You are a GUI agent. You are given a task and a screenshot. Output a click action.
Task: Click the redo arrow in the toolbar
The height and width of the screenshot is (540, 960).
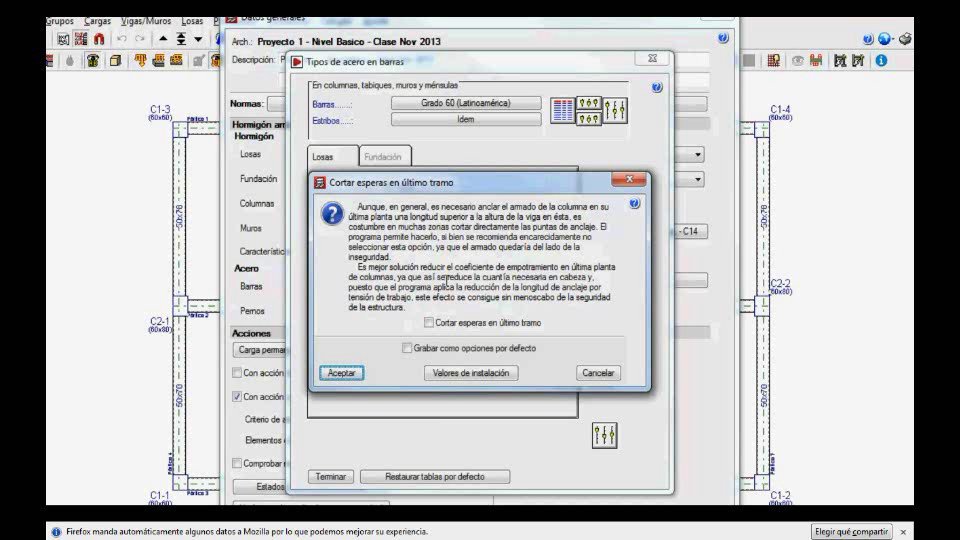click(140, 39)
